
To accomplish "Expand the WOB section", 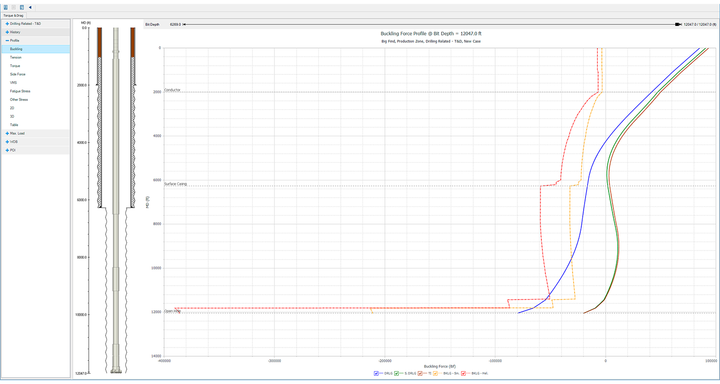I will click(7, 142).
